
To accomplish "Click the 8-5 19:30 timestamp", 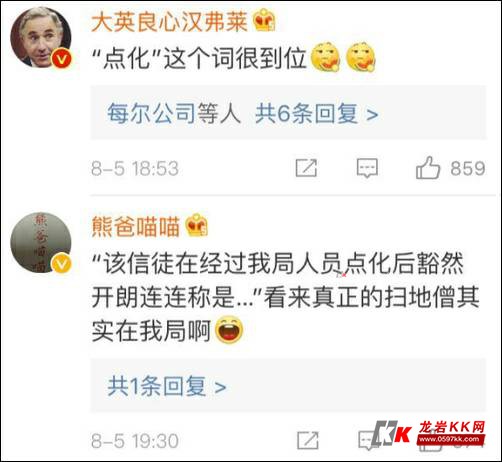I will pos(135,441).
